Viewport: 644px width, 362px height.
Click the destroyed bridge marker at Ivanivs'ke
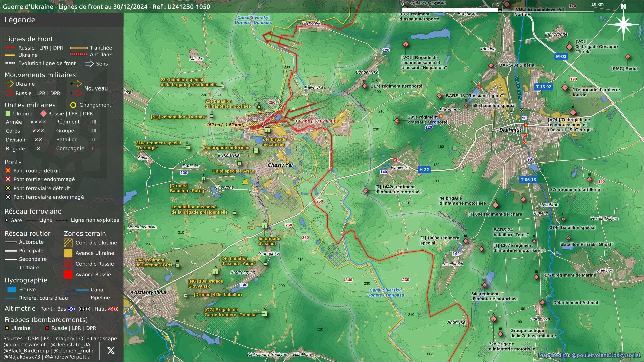click(395, 160)
